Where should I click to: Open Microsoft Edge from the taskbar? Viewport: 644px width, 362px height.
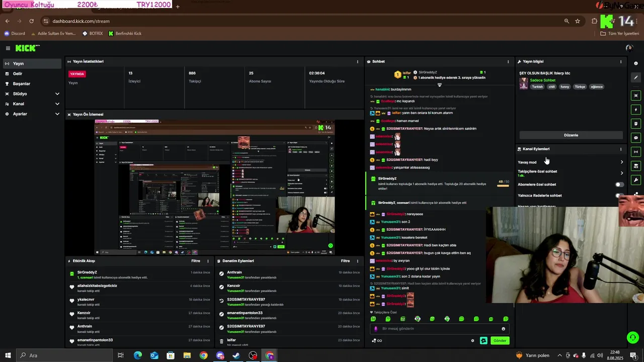coord(137,355)
